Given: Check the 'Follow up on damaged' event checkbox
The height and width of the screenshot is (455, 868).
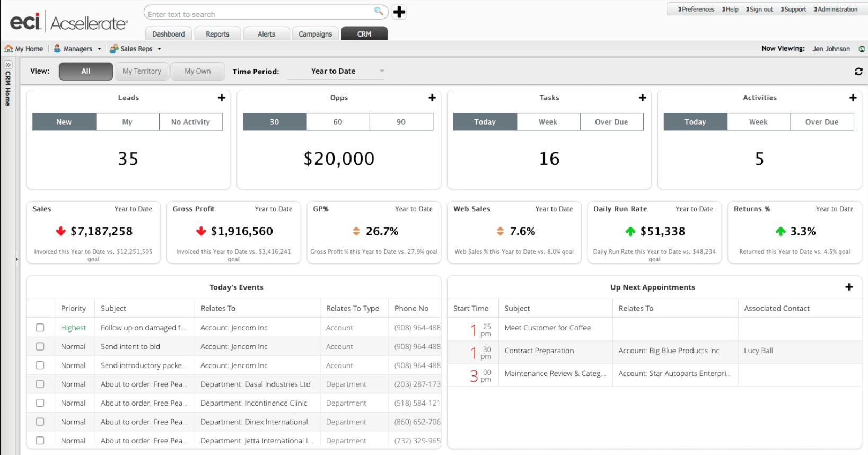Looking at the screenshot, I should pyautogui.click(x=40, y=328).
